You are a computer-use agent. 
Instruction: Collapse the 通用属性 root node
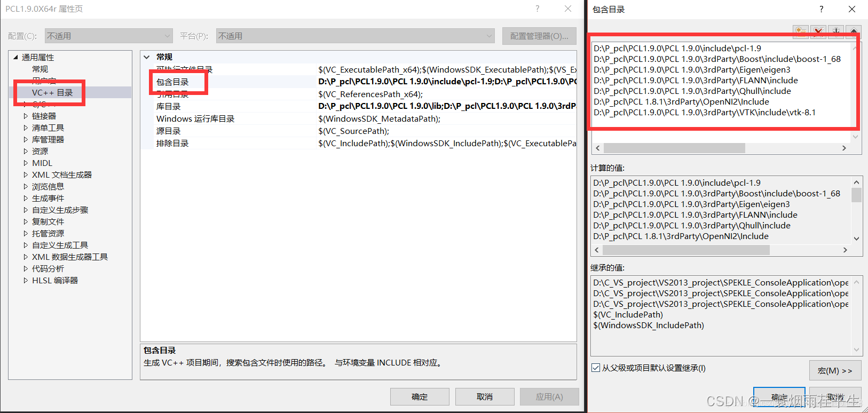(15, 57)
